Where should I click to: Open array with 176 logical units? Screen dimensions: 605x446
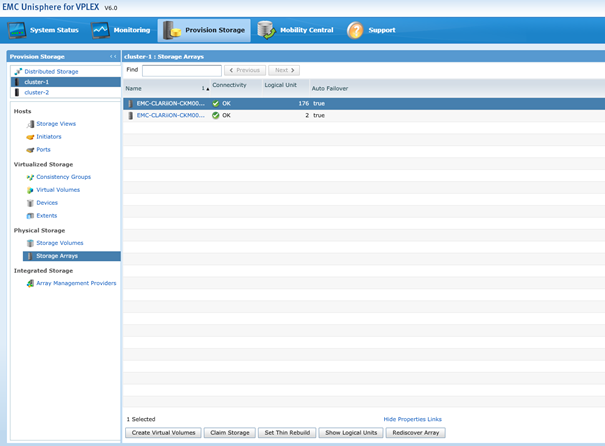point(171,103)
